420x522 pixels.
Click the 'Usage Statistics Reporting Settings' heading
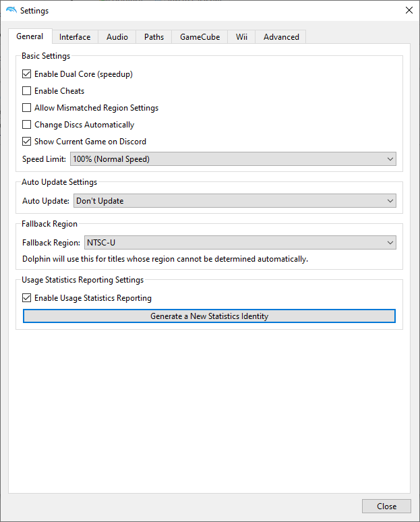pos(82,280)
